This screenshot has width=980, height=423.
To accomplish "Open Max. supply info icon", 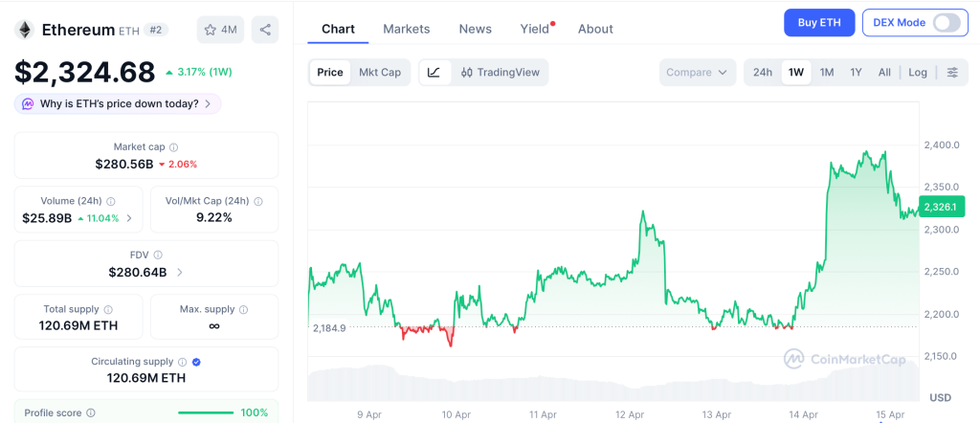I will (244, 309).
